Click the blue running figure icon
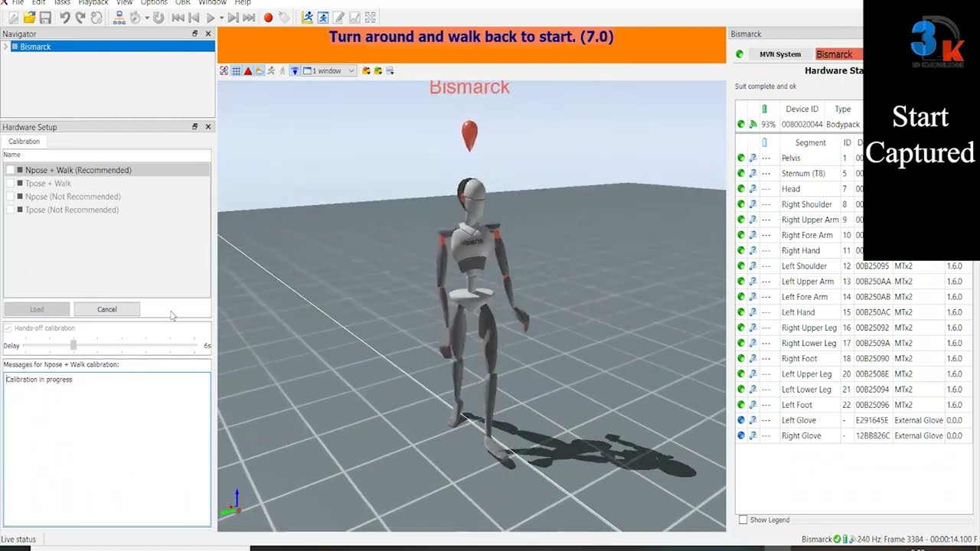The width and height of the screenshot is (980, 551). [323, 18]
